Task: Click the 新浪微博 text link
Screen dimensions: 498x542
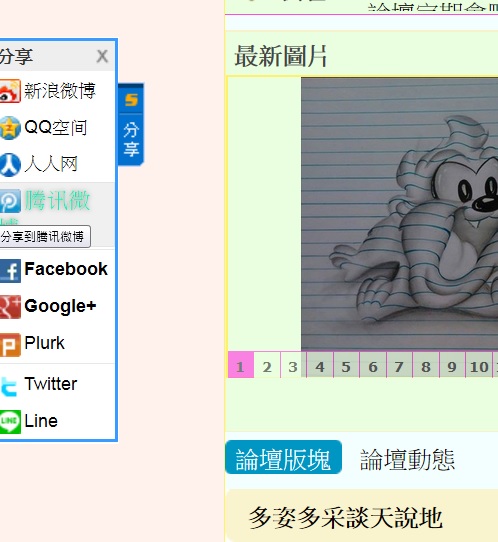Action: point(60,91)
